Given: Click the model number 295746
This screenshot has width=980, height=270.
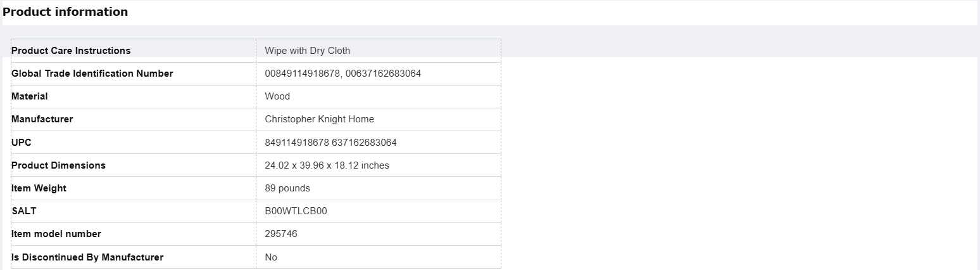Looking at the screenshot, I should tap(281, 234).
